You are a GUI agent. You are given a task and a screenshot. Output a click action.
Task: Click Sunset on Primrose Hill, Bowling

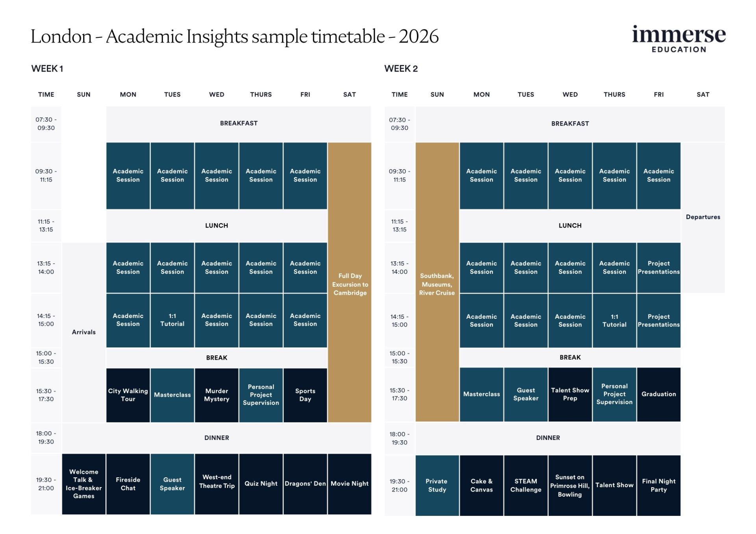(x=570, y=485)
